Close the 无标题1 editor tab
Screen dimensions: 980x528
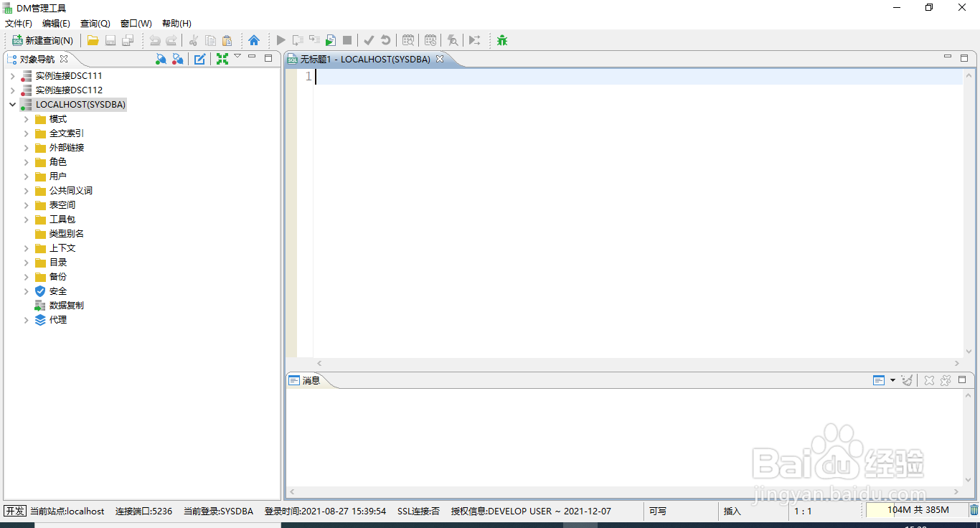point(440,59)
